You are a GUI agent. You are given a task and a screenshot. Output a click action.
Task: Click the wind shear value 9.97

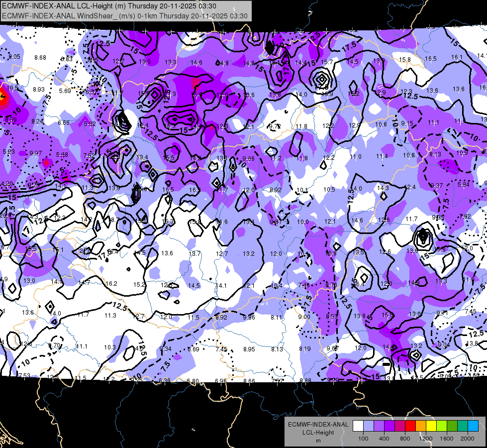pyautogui.click(x=36, y=153)
